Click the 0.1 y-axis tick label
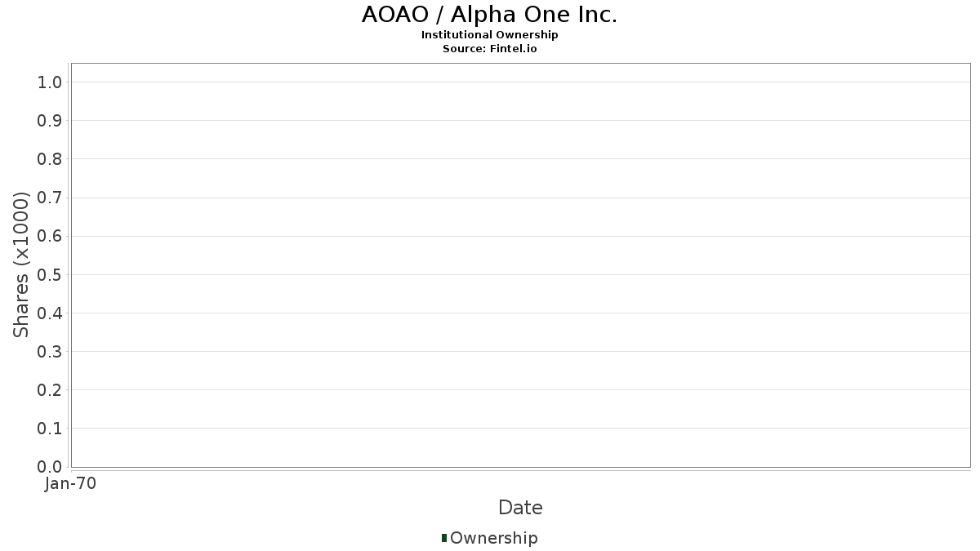This screenshot has width=980, height=551. coord(50,429)
